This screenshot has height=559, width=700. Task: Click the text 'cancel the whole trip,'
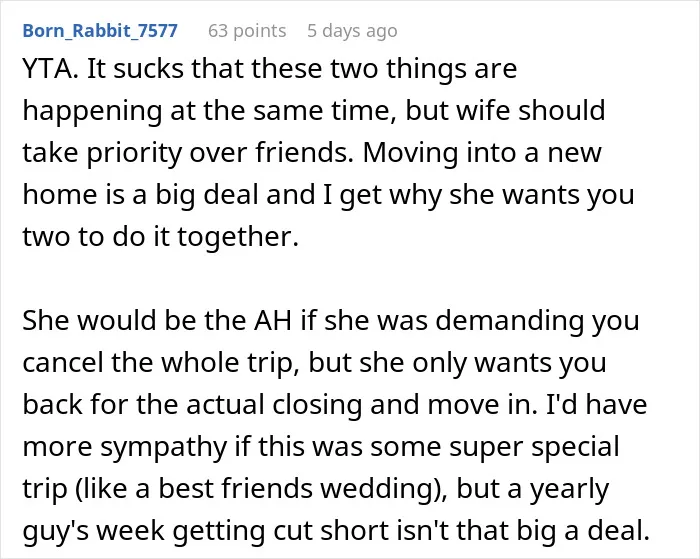[x=161, y=363]
